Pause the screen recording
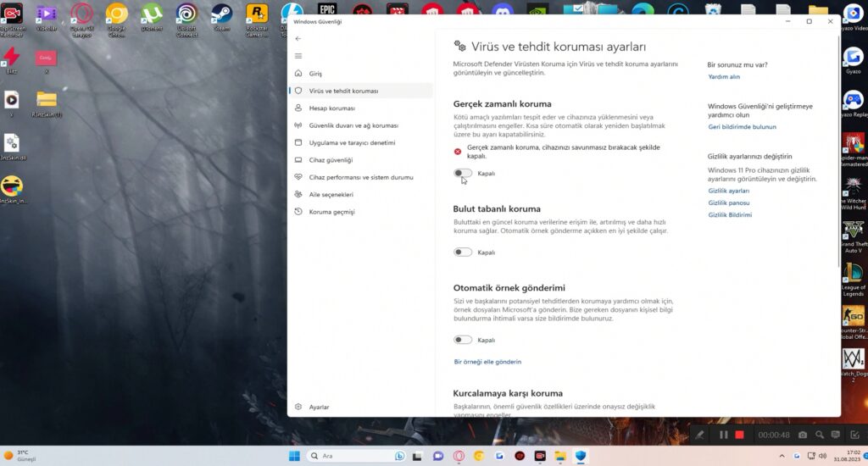868x466 pixels. [724, 435]
